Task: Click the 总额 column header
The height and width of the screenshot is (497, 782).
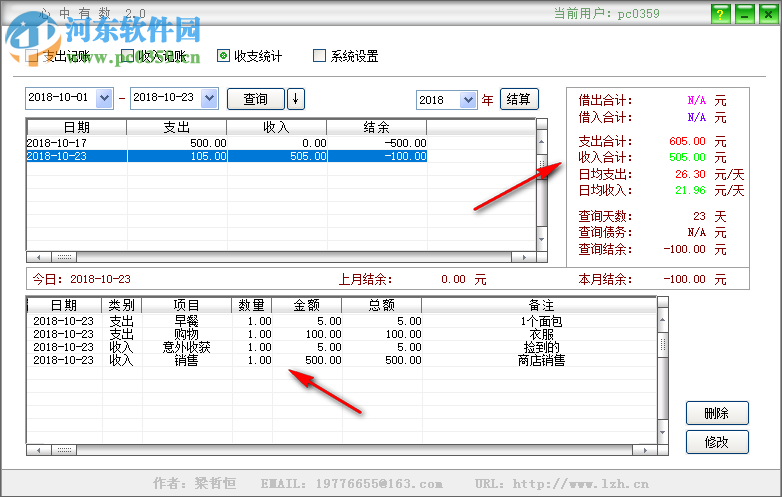Action: coord(382,305)
